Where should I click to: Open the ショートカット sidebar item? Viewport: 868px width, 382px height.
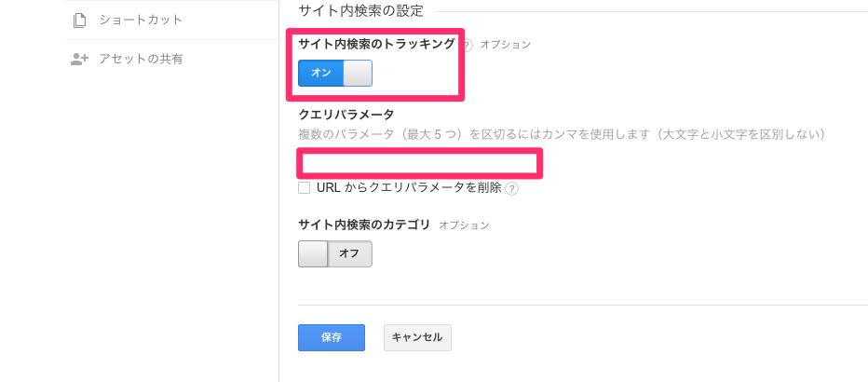tap(140, 20)
